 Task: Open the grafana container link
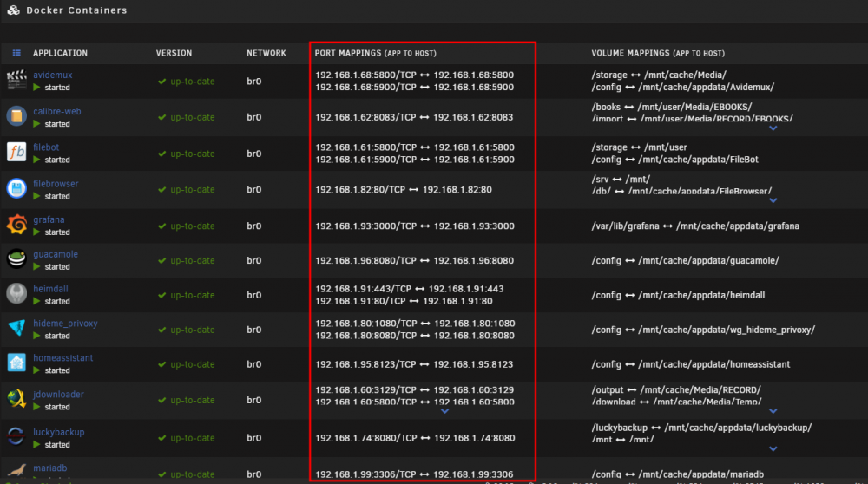[49, 219]
